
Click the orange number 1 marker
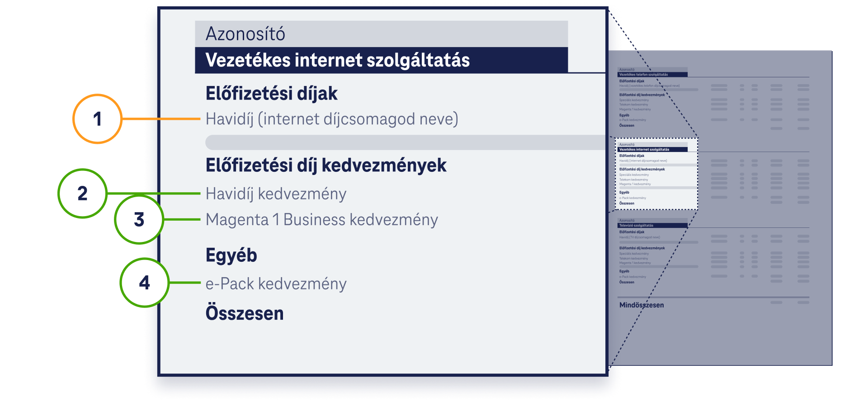point(97,119)
